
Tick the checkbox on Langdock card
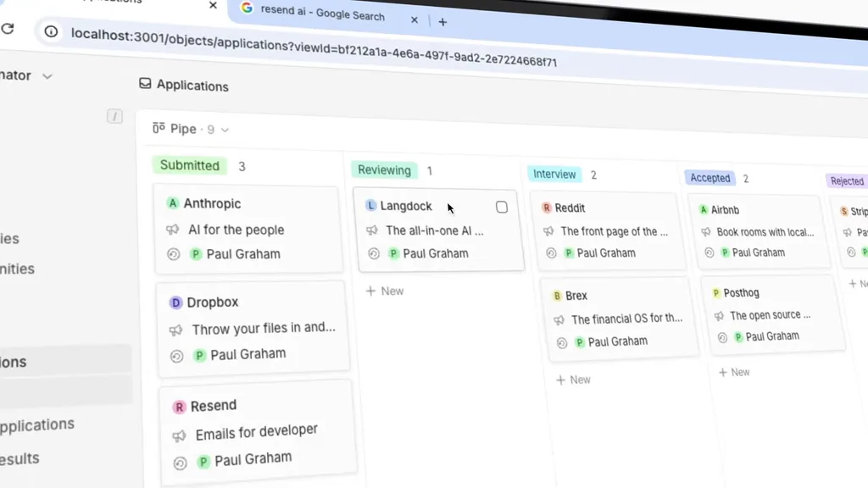coord(502,207)
